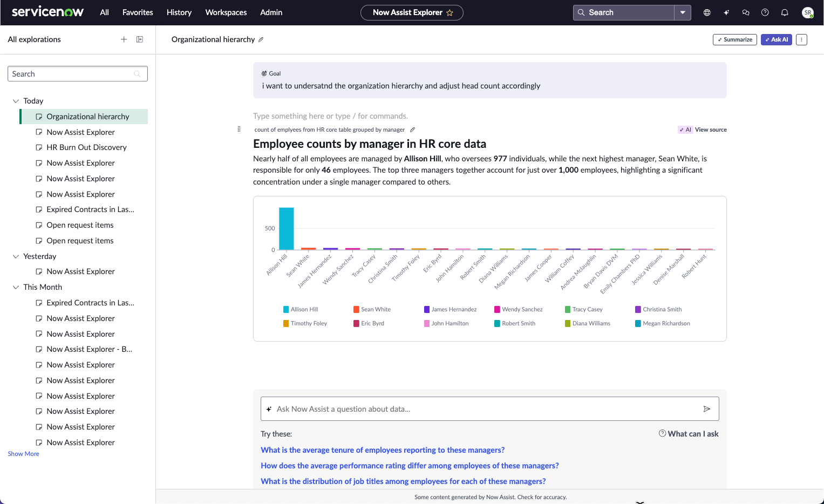Toggle Sean White legend swatch
The width and height of the screenshot is (824, 504).
(356, 309)
